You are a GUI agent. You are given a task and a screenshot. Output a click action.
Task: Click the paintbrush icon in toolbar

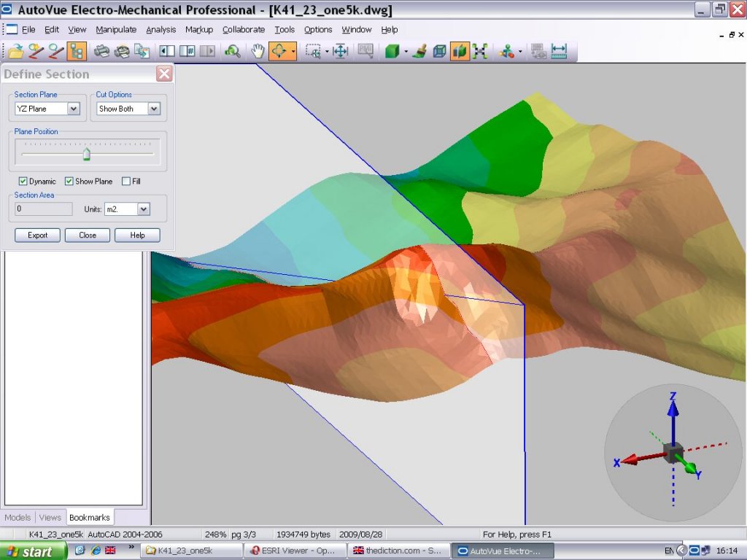tap(419, 51)
